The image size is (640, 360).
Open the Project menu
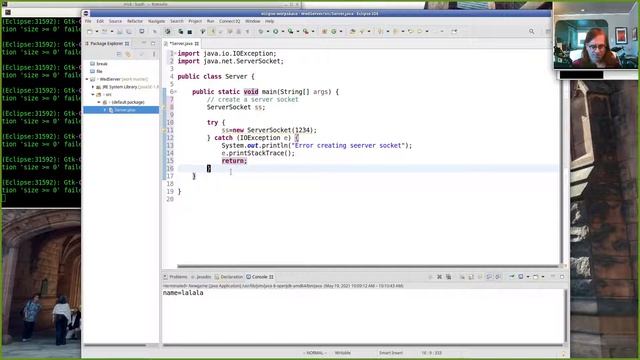195,21
